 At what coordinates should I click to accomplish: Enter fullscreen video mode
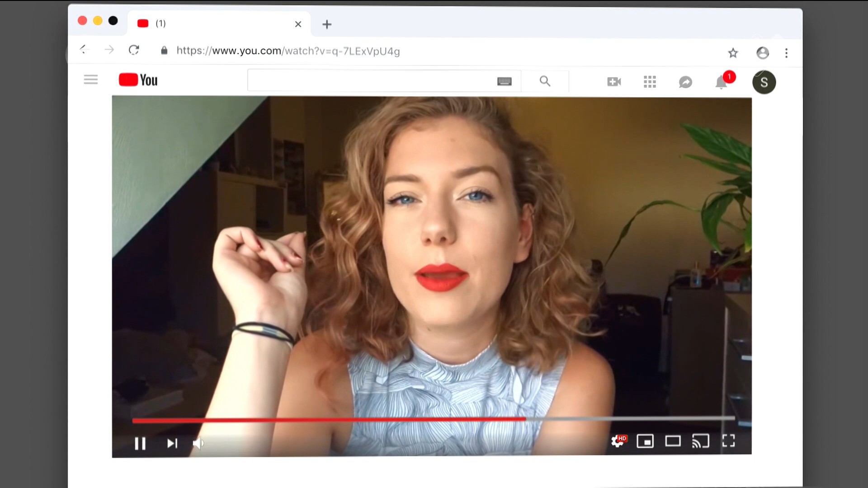[x=728, y=441]
